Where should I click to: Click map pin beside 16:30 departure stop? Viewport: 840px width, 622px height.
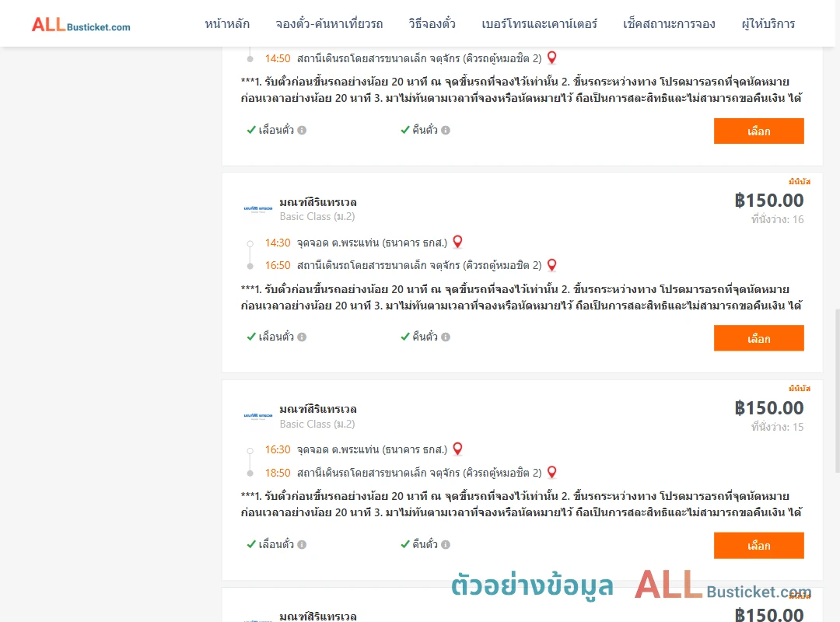click(x=457, y=449)
